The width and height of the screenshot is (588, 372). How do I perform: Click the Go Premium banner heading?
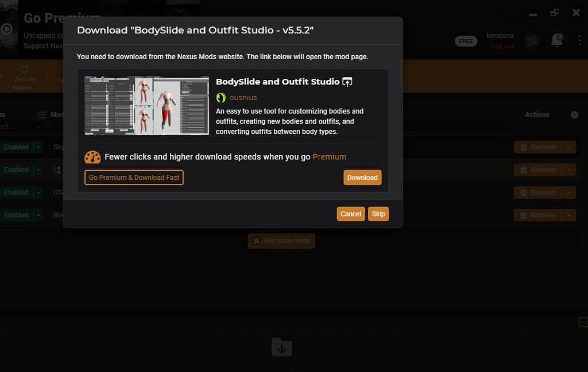coord(62,18)
